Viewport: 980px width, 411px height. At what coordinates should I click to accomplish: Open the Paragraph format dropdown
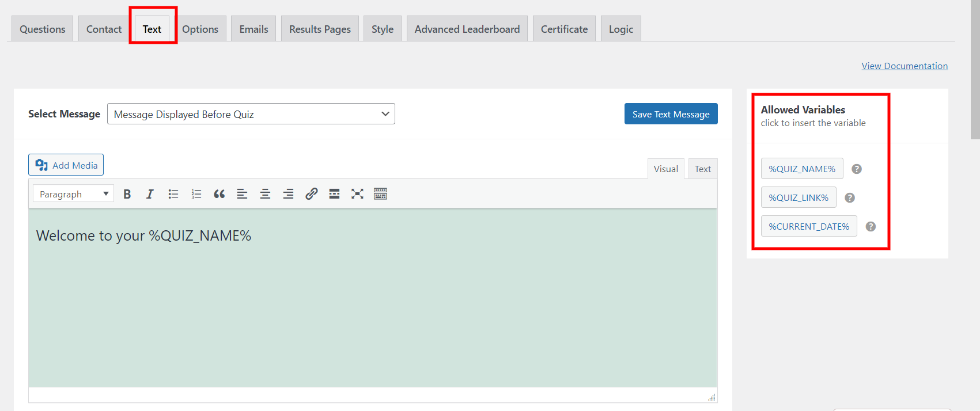pos(73,194)
